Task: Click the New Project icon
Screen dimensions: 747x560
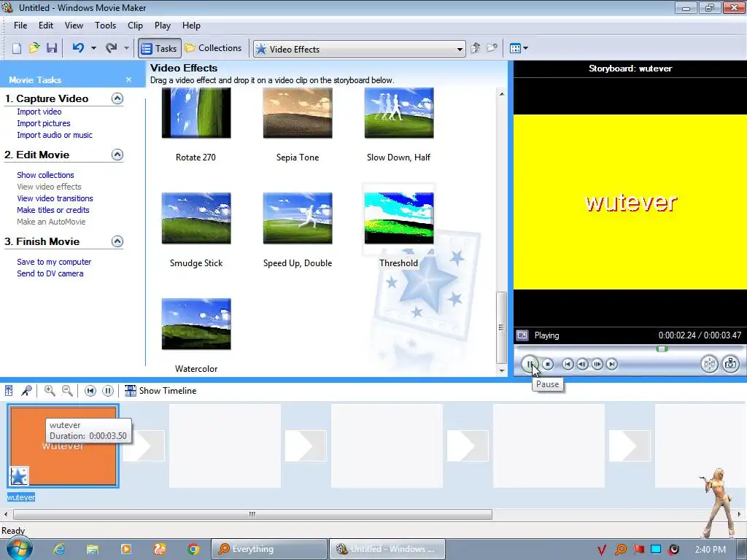Action: 17,48
